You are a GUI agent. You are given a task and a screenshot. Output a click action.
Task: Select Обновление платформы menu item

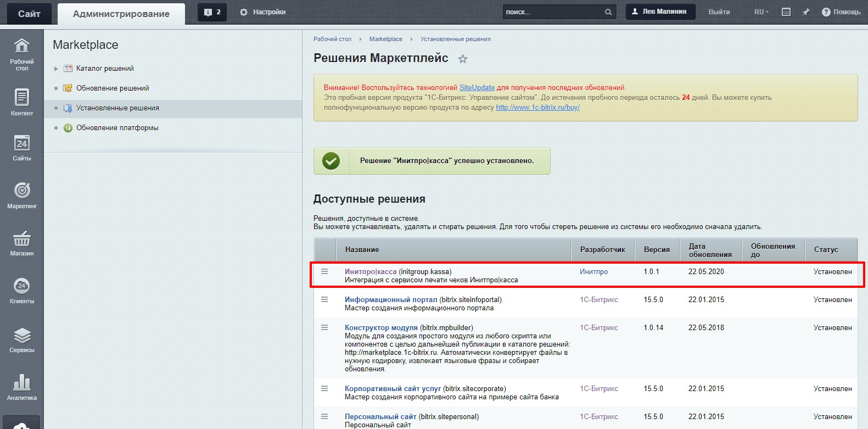117,128
